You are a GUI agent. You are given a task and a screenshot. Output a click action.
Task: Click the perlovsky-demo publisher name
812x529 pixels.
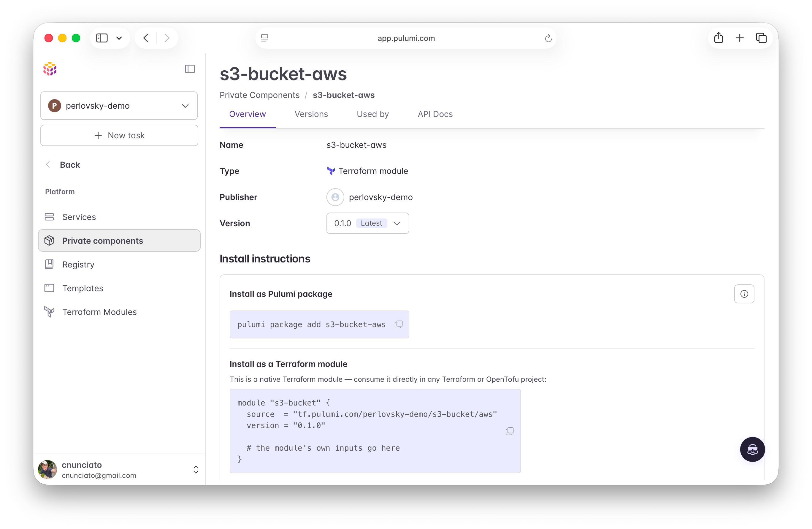(380, 197)
